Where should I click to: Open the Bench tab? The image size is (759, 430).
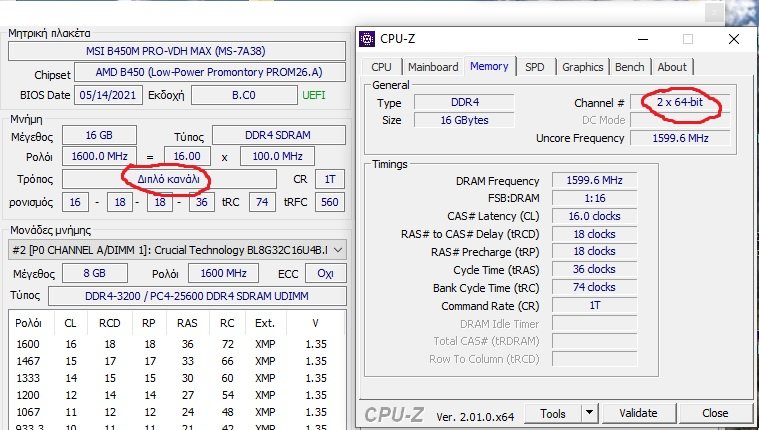point(629,67)
